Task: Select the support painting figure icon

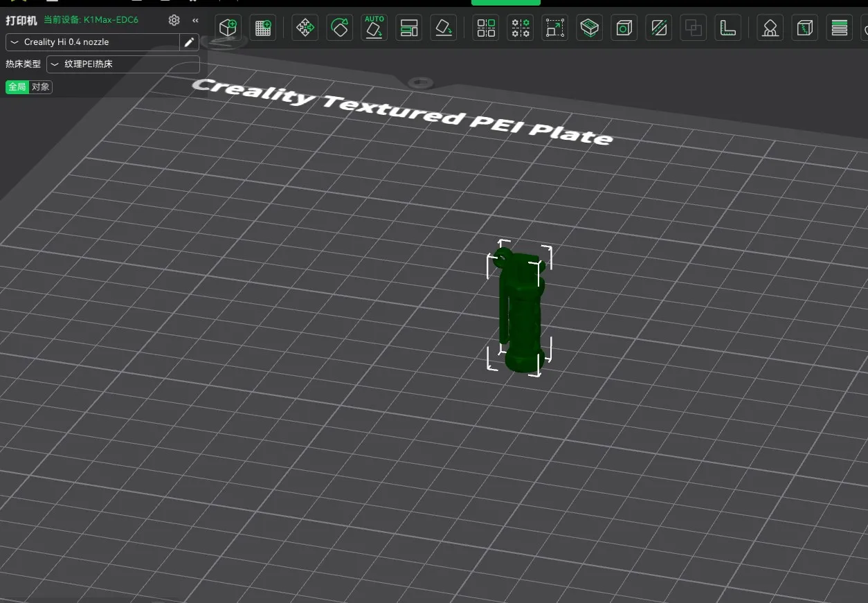Action: click(x=770, y=28)
